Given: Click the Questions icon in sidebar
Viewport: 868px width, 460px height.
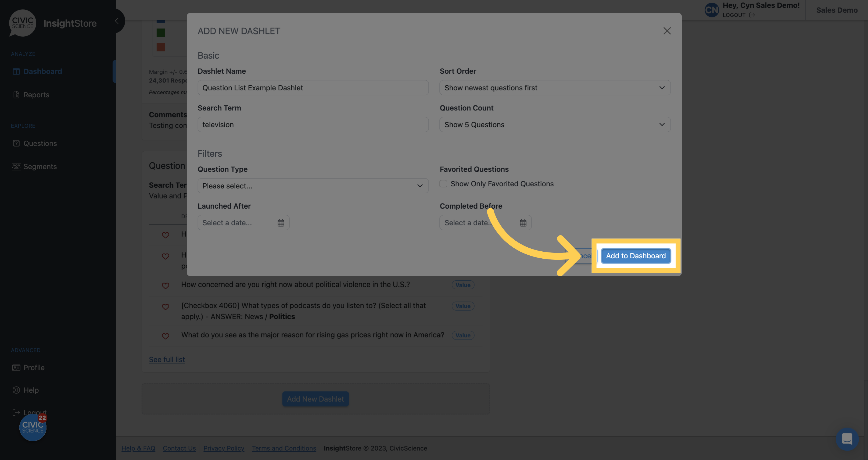Looking at the screenshot, I should click(16, 143).
